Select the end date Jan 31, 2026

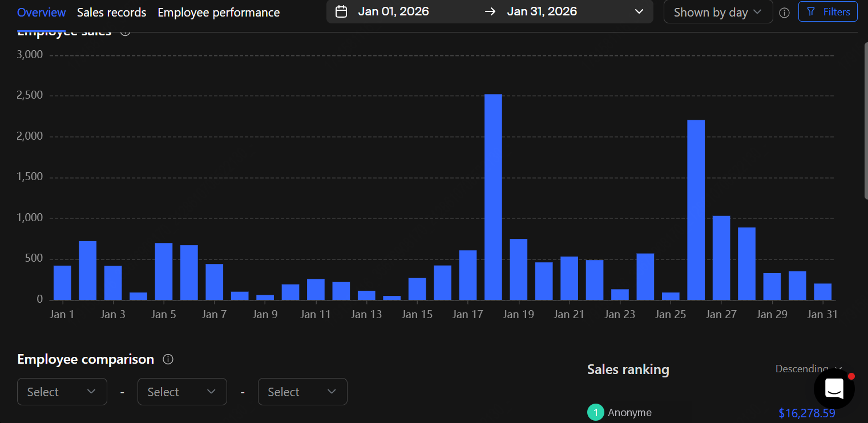[x=542, y=11]
